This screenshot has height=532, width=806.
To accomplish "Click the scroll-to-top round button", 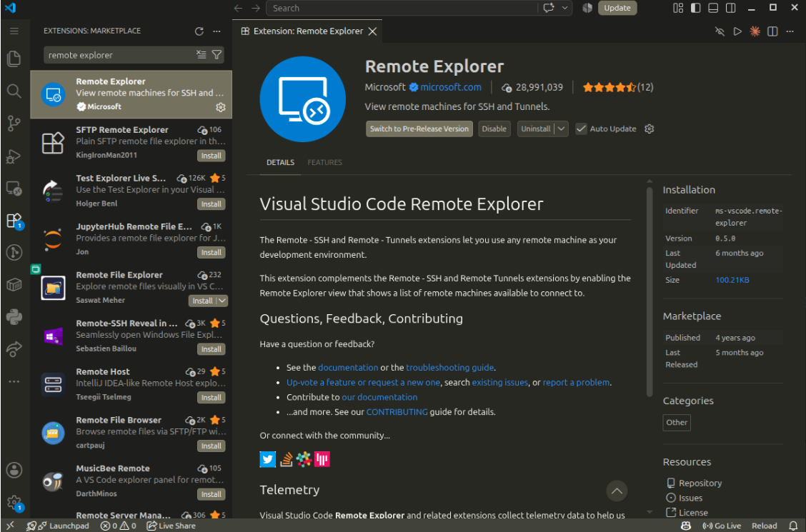I will 617,491.
